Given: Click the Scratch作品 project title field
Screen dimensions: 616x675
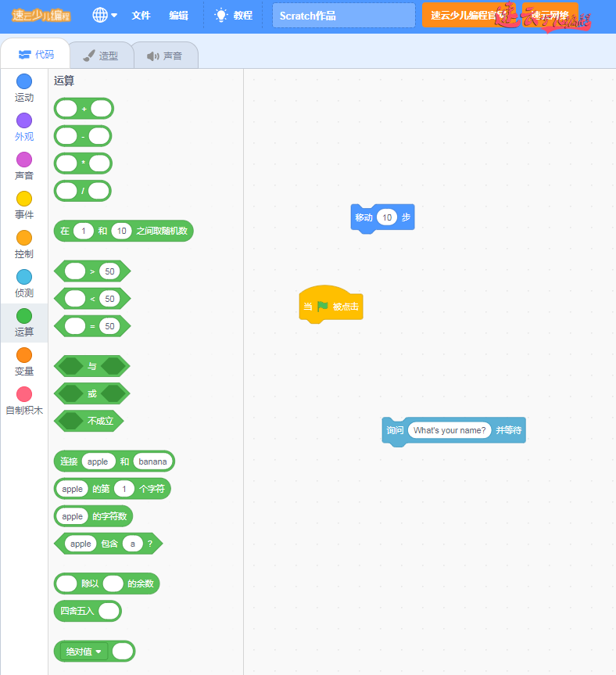Looking at the screenshot, I should coord(343,15).
